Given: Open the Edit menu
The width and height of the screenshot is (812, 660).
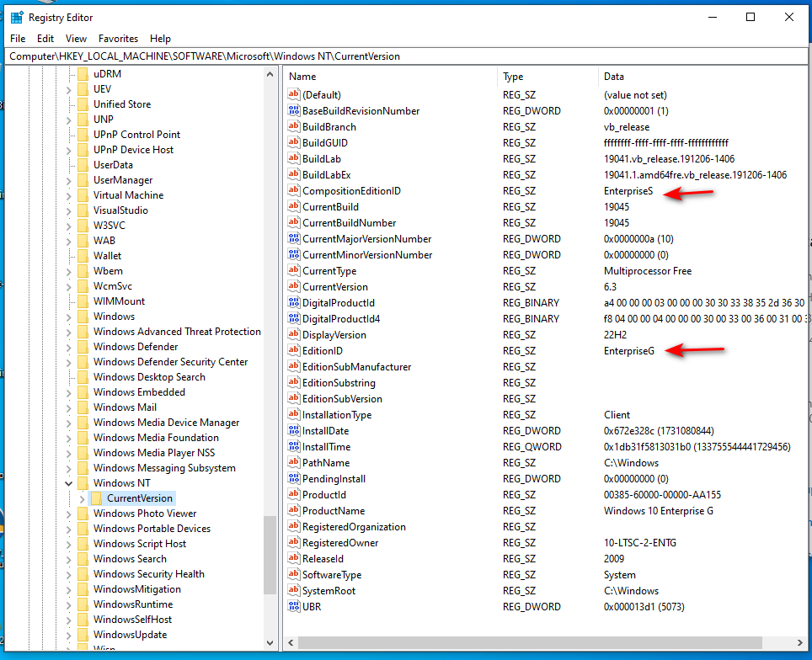Looking at the screenshot, I should (45, 39).
